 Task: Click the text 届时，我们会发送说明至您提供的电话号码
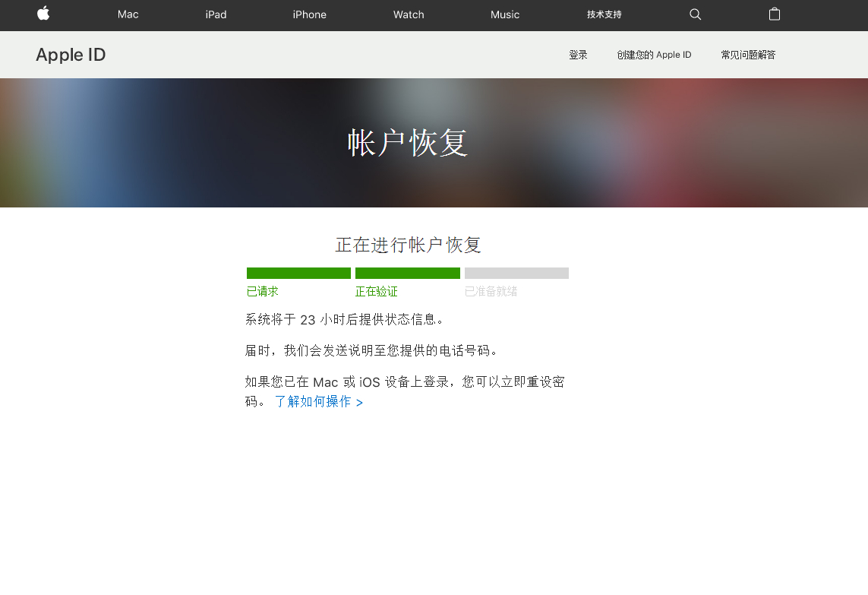[371, 350]
